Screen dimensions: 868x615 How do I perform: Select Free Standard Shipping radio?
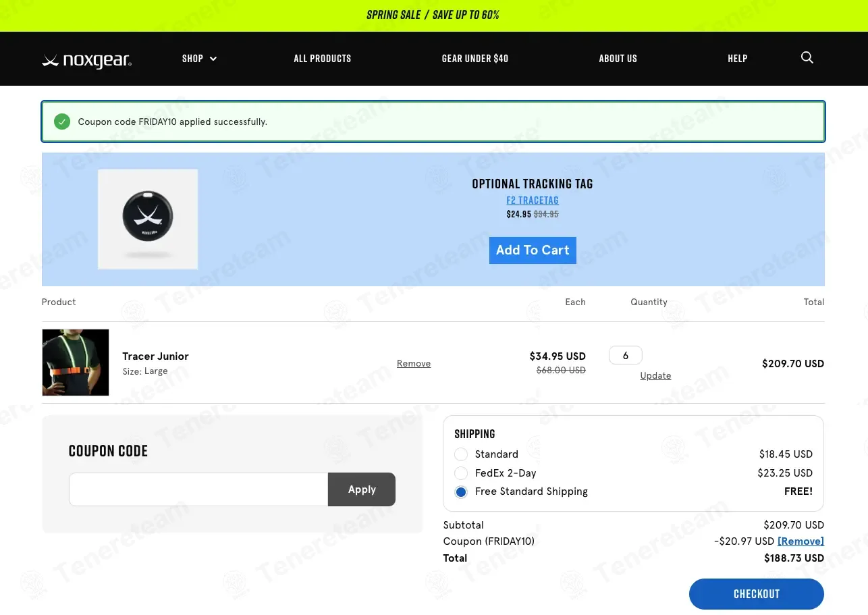coord(461,492)
